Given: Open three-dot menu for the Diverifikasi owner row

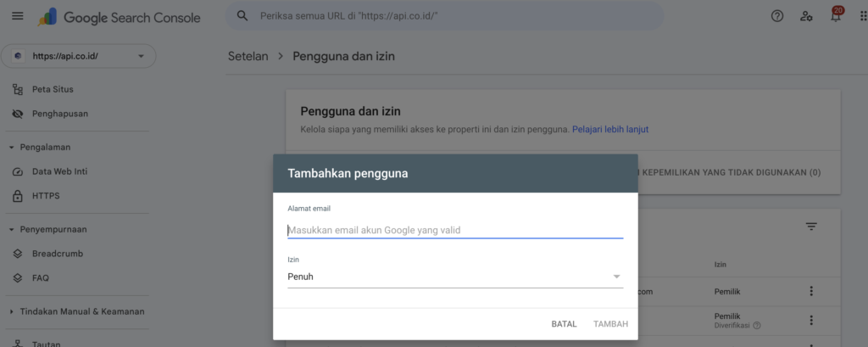Looking at the screenshot, I should tap(811, 320).
